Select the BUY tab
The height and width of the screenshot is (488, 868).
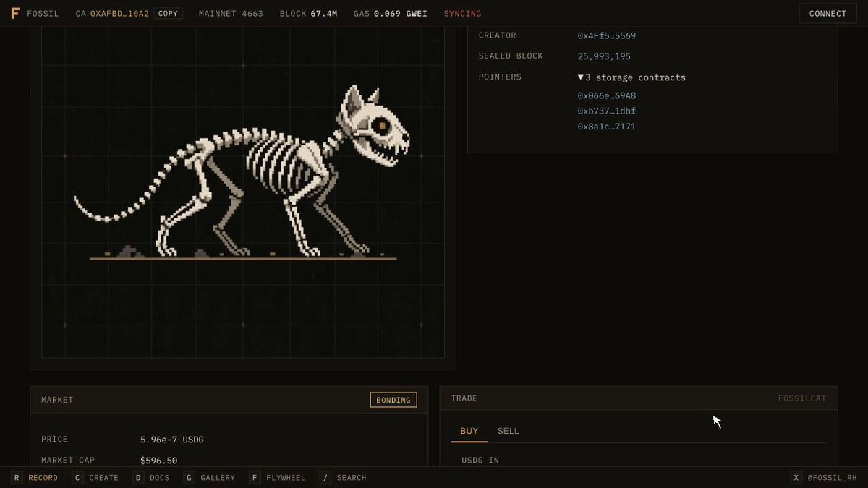[x=469, y=431]
